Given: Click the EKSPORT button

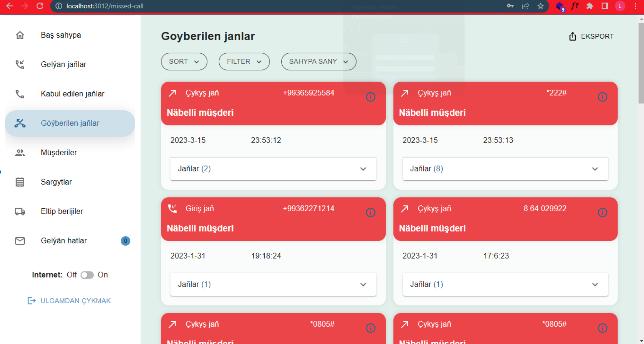Looking at the screenshot, I should pos(591,36).
